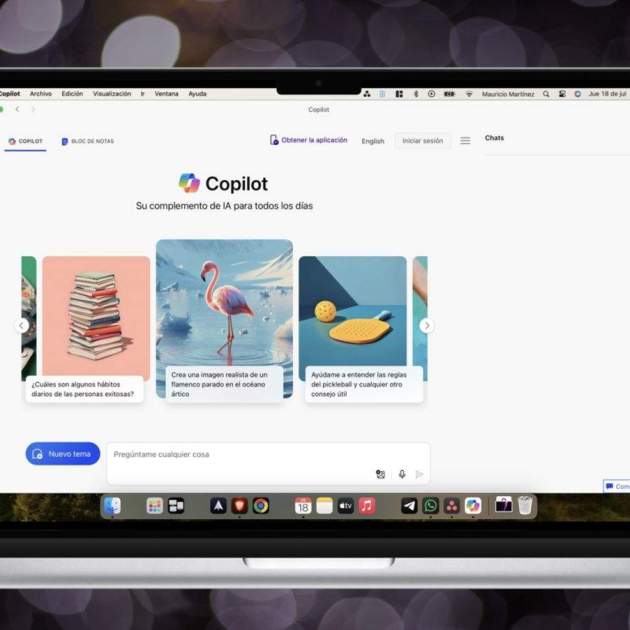
Task: Click the send arrow icon in the chat box
Action: click(x=419, y=474)
